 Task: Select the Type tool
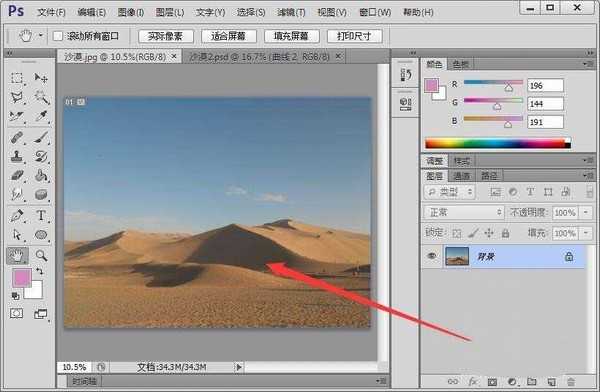[41, 216]
